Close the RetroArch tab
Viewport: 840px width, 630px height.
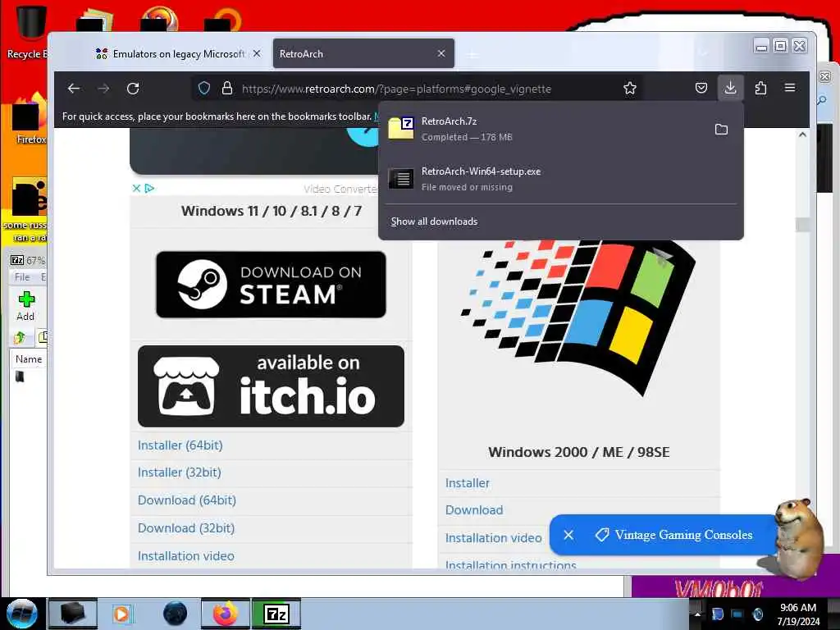[441, 53]
